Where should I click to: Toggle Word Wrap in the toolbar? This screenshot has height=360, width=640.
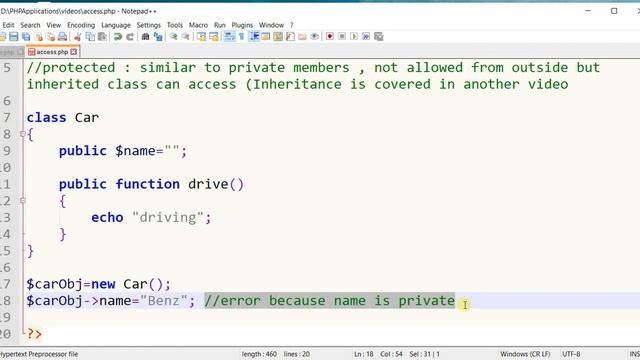(x=229, y=37)
